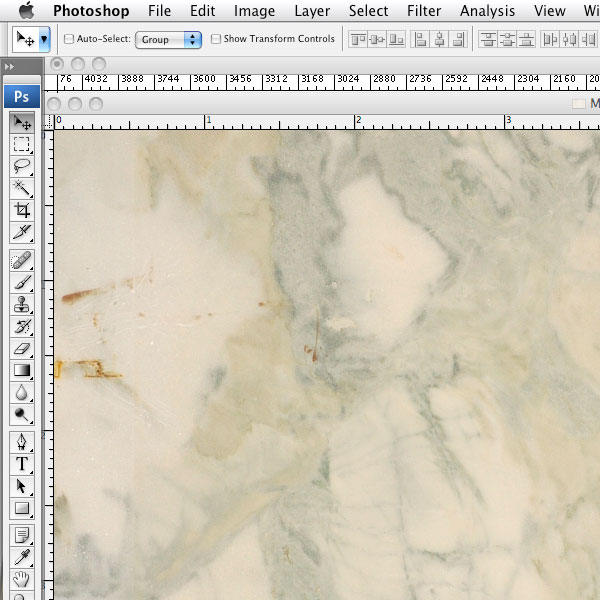
Task: Open the Filter menu
Action: pyautogui.click(x=424, y=11)
